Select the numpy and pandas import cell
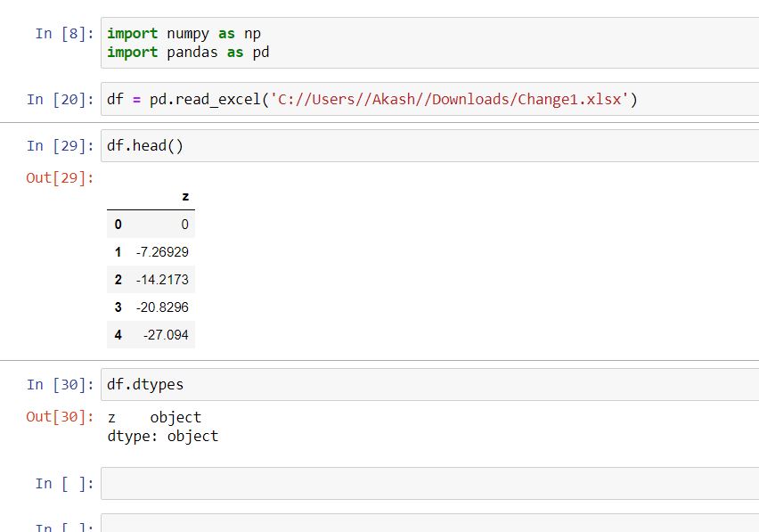 coord(430,43)
